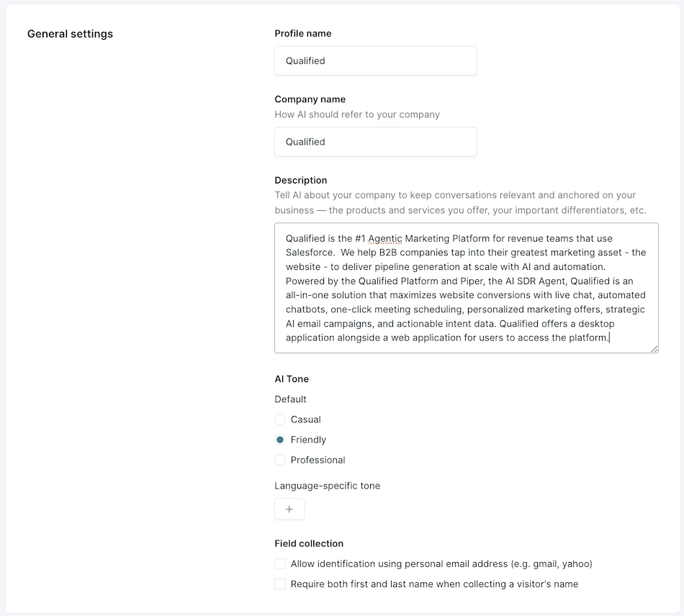Grab the Description textarea resize handle
684x616 pixels.
coord(654,349)
